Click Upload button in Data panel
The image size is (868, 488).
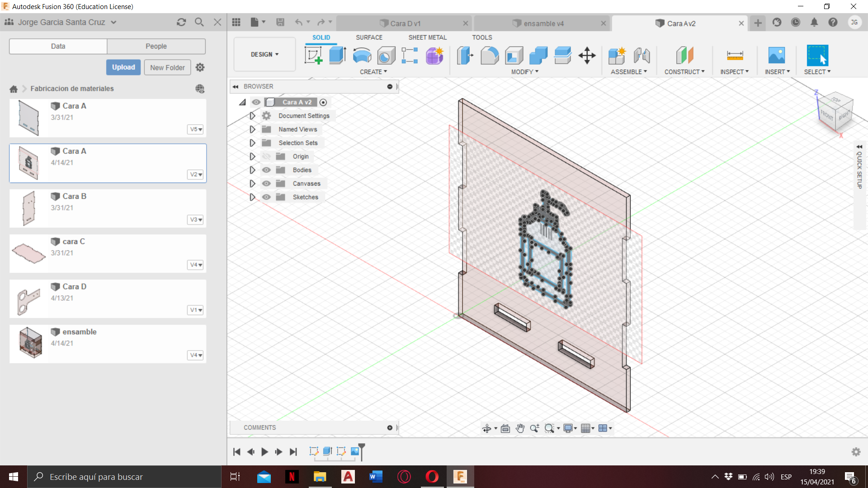[123, 67]
